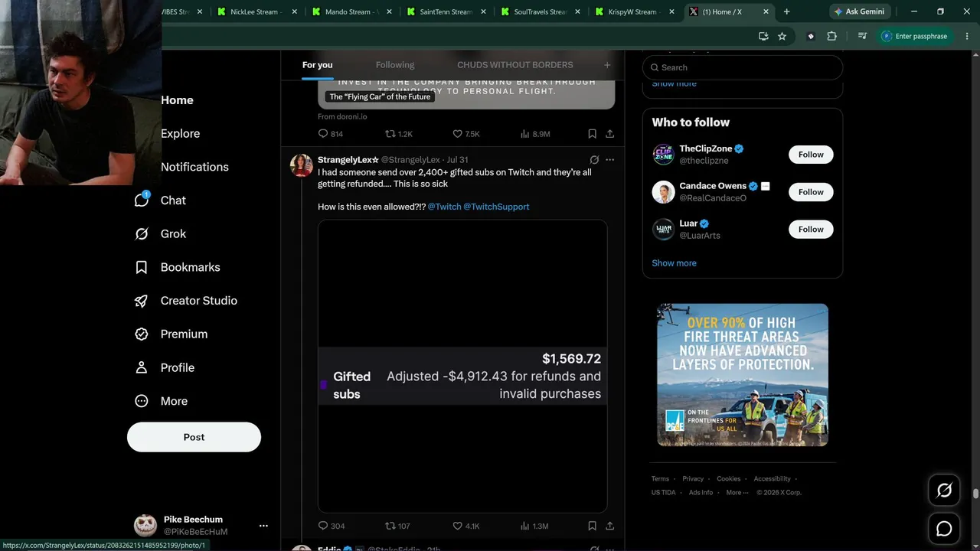Switch to the For you tab
Screen dimensions: 980x551
tap(318, 65)
